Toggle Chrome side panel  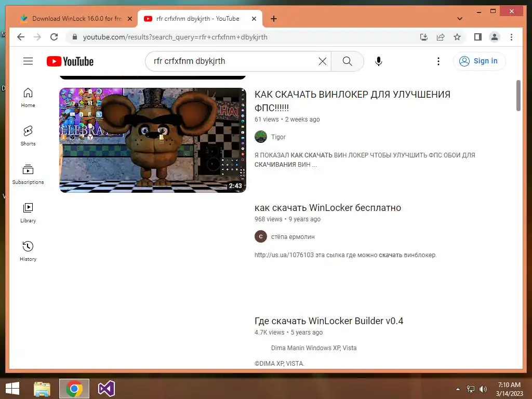(x=478, y=37)
